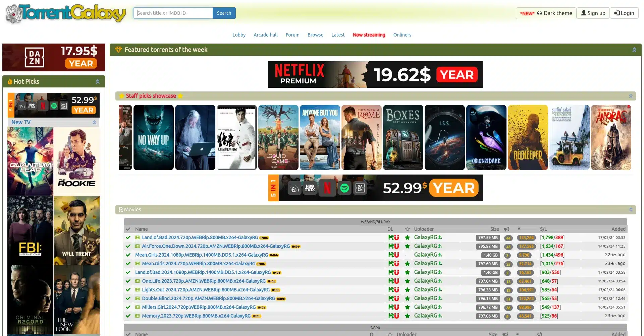The image size is (644, 336).
Task: Click film category icon beside Millers.Girl.2024
Action: (x=138, y=307)
